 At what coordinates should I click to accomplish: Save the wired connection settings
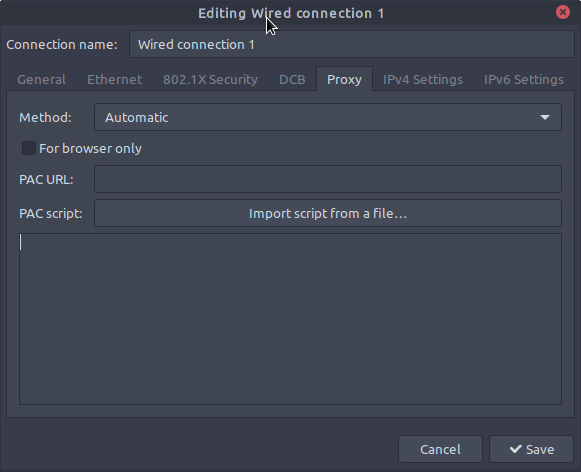(x=531, y=449)
